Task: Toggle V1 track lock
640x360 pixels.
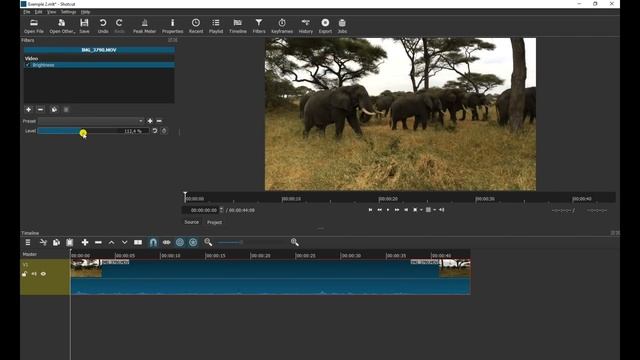Action: (x=24, y=274)
